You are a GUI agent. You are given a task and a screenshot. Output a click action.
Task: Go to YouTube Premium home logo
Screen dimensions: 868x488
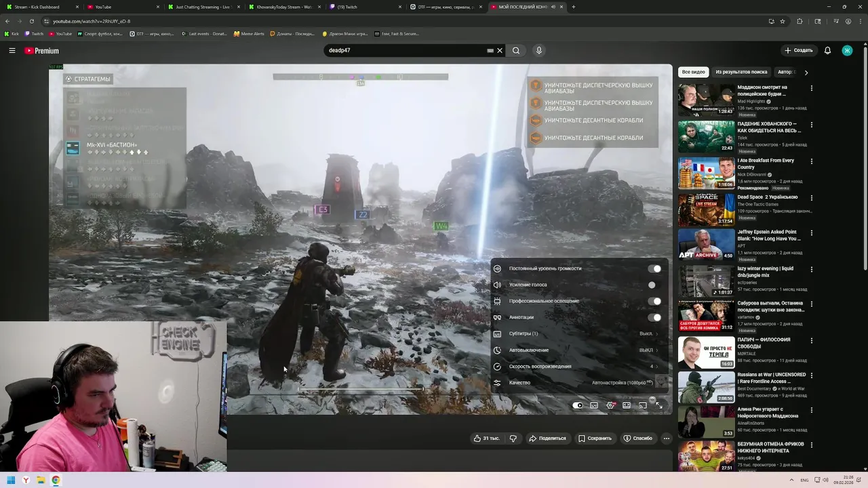point(42,51)
